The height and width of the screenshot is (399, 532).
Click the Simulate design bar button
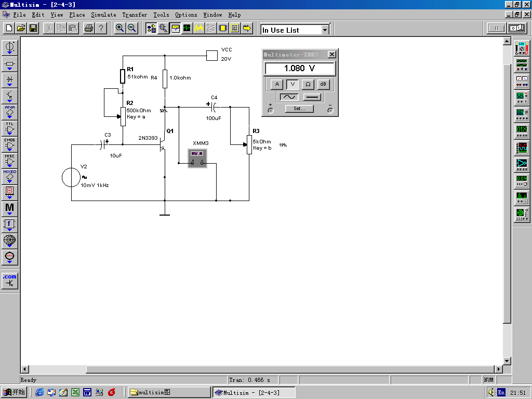pyautogui.click(x=187, y=28)
